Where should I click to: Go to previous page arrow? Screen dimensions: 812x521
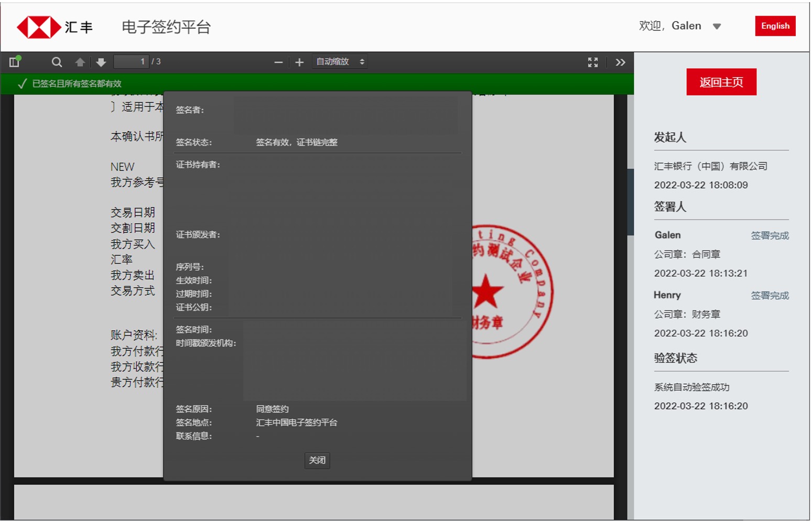point(80,62)
